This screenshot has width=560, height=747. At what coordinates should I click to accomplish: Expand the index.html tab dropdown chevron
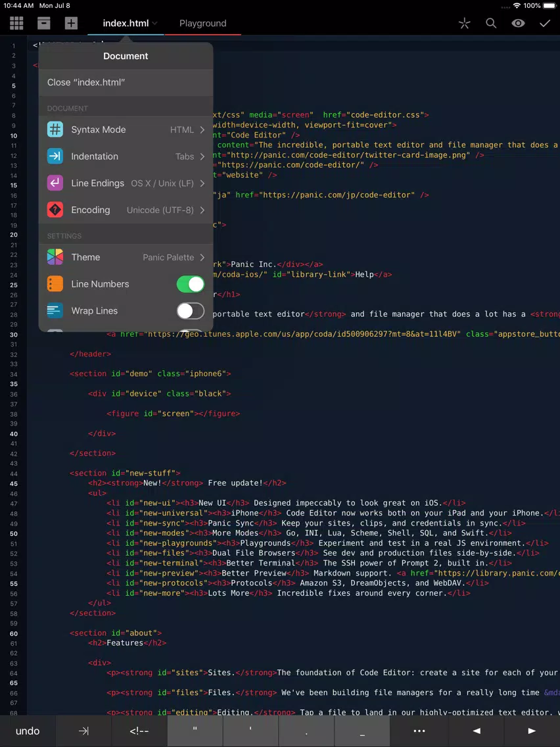[155, 24]
